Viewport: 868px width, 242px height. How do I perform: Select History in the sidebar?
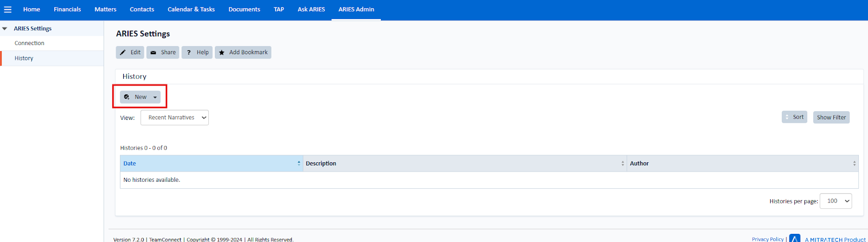(x=24, y=58)
